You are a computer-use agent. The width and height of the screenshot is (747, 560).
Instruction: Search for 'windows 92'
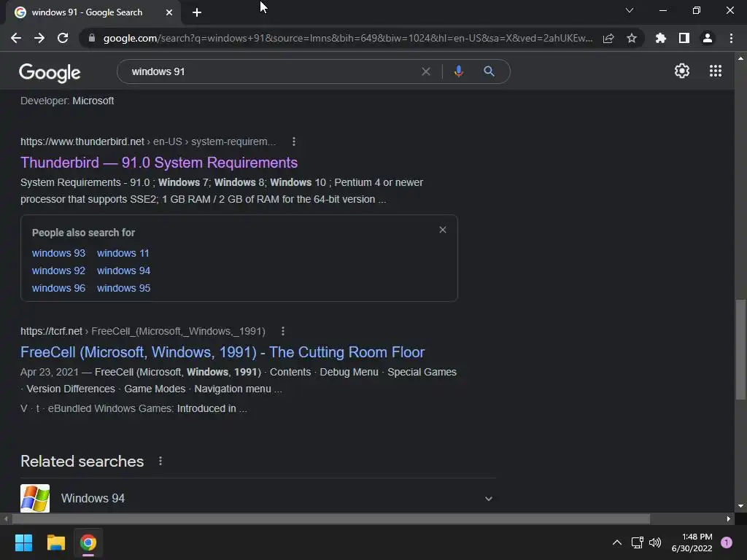58,271
